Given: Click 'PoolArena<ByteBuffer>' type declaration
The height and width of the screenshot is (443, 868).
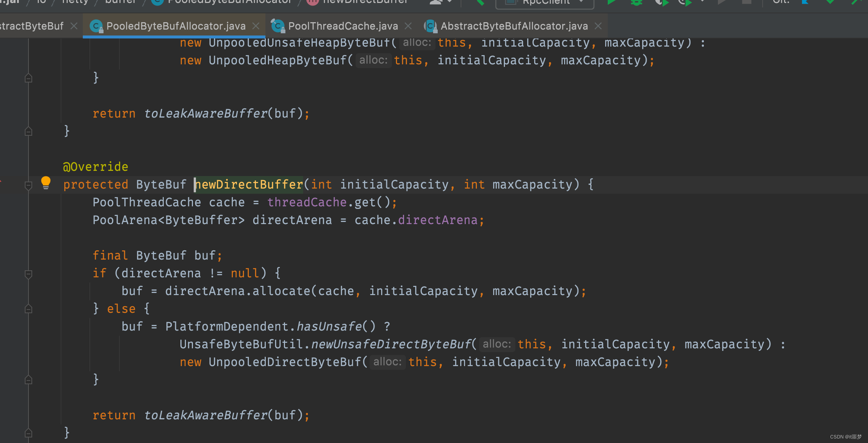Looking at the screenshot, I should (x=169, y=220).
